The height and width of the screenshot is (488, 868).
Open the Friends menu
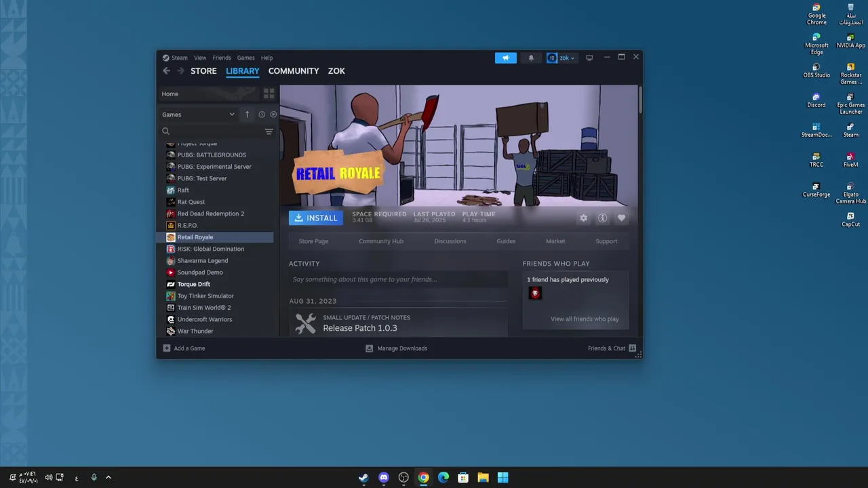[222, 58]
